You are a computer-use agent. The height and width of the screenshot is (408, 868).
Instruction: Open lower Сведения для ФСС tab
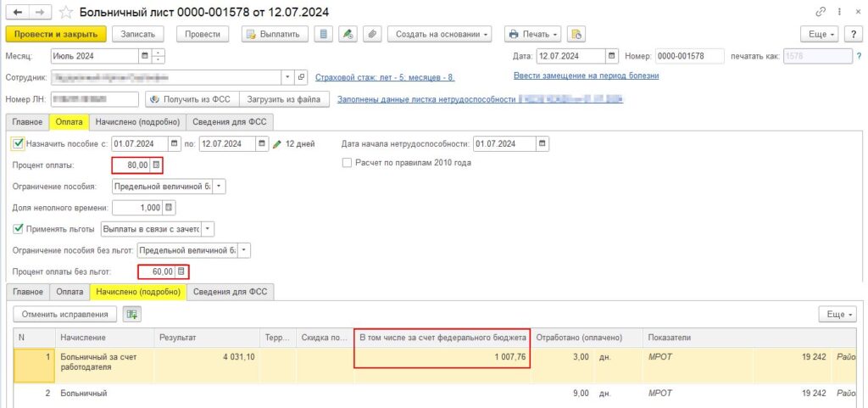click(231, 292)
